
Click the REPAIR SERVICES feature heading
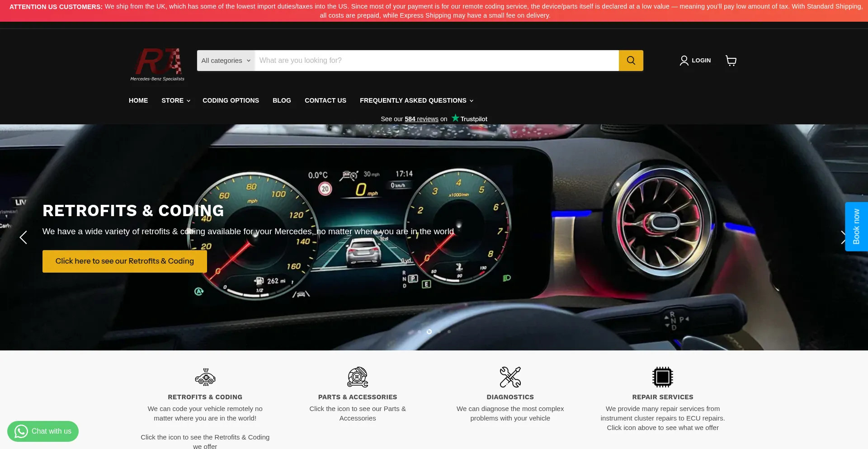(663, 397)
